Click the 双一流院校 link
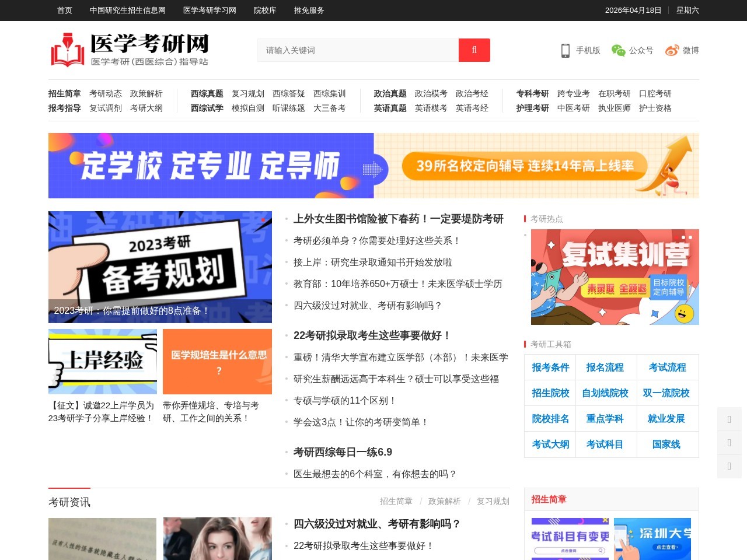 [668, 393]
